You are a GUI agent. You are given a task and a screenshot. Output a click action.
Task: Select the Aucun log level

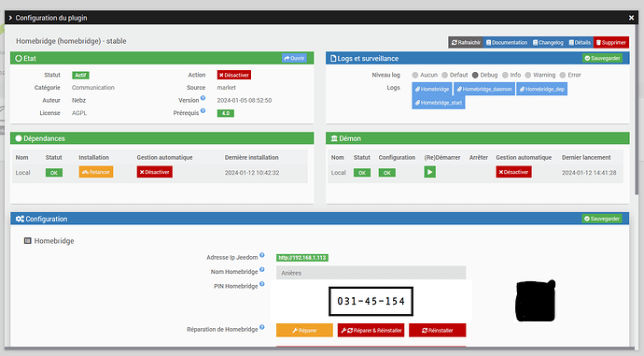415,76
